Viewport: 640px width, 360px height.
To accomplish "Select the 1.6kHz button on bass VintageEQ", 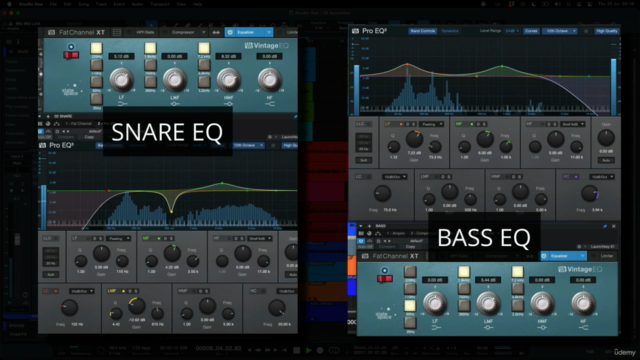I will click(464, 272).
